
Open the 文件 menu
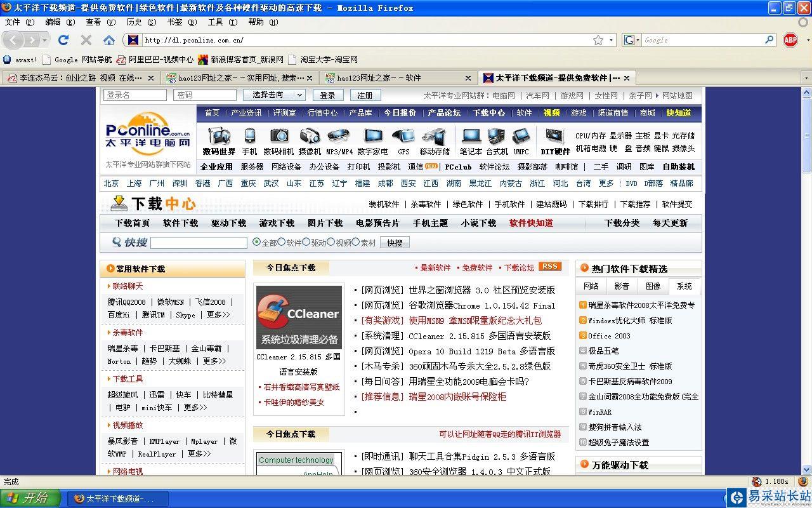(20, 22)
